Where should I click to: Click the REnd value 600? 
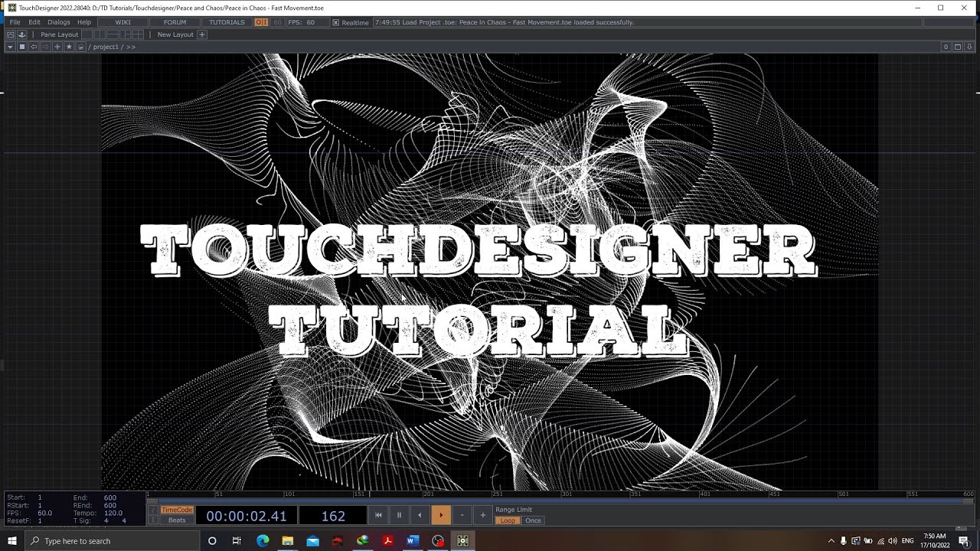(110, 505)
